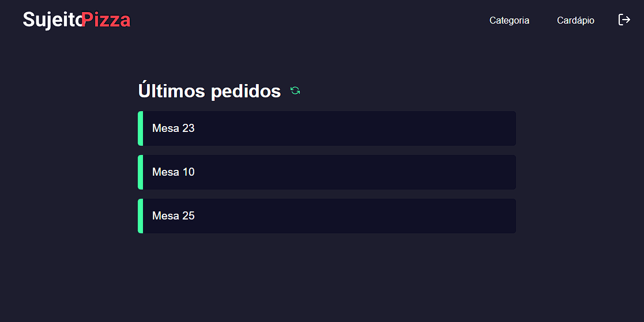Click the SujeitoPizza logo
This screenshot has height=322, width=644.
click(x=77, y=20)
